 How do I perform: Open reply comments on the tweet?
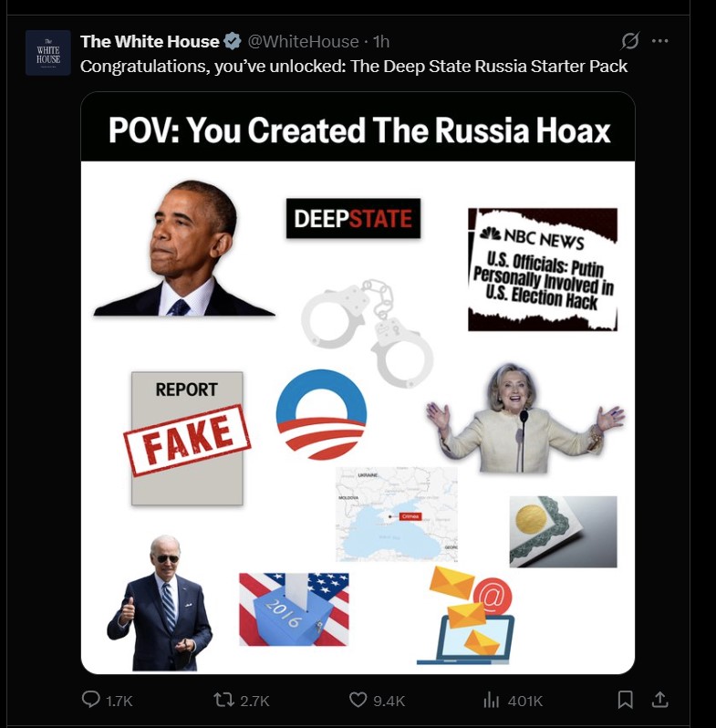point(108,700)
